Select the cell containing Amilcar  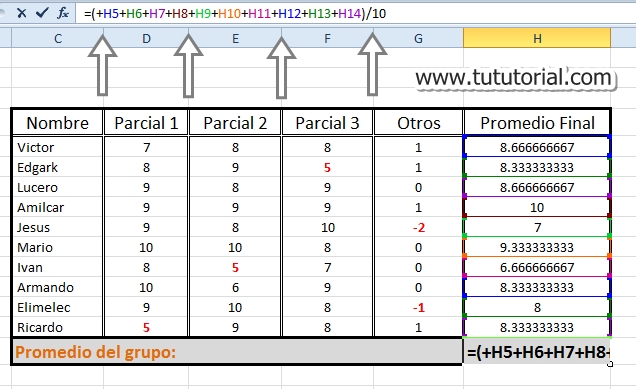[x=58, y=207]
